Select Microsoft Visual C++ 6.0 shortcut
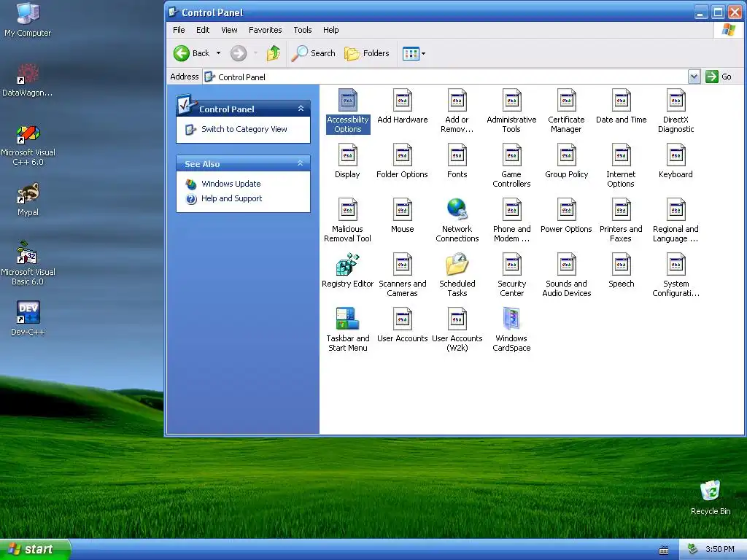Image resolution: width=747 pixels, height=560 pixels. tap(28, 145)
